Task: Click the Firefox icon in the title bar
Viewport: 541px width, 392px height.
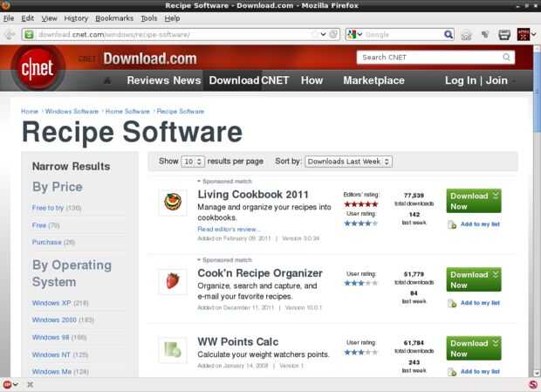Action: (x=6, y=5)
